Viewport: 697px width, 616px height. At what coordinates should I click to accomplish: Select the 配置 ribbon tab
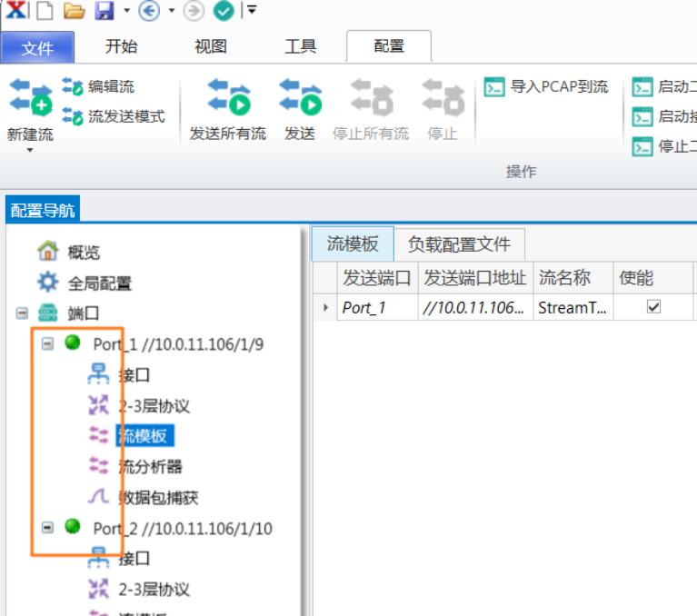(389, 46)
